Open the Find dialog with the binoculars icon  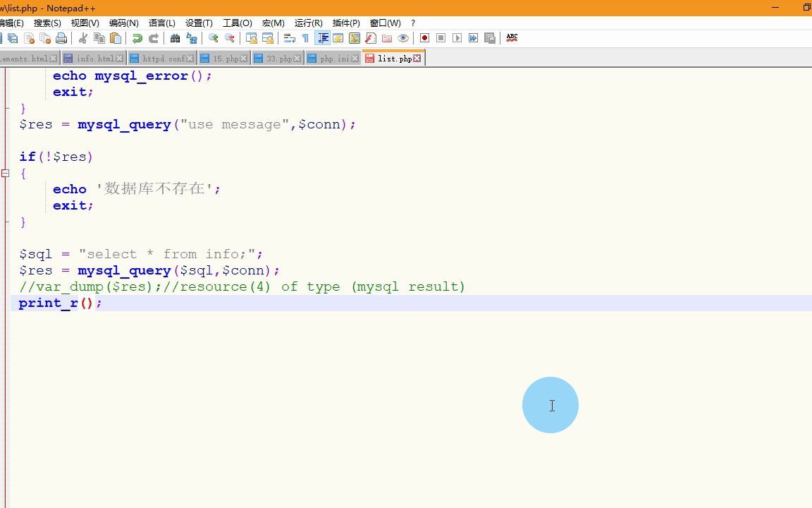pos(176,37)
